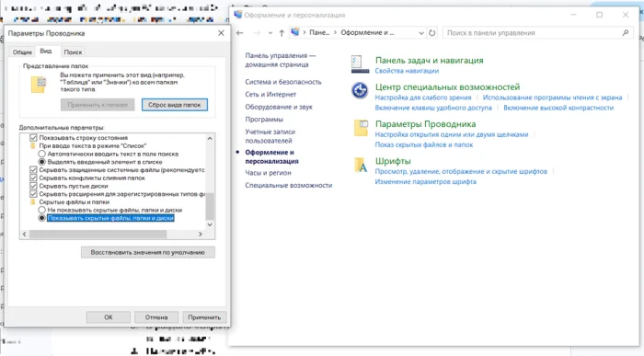Open Сеть и Интернет category

(x=270, y=94)
